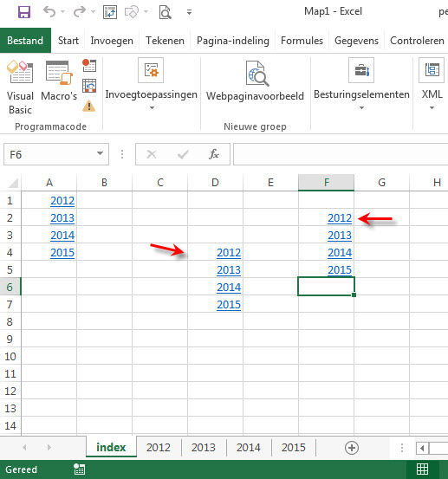Click the macro security warning icon
Image resolution: width=448 pixels, height=479 pixels.
[x=89, y=107]
